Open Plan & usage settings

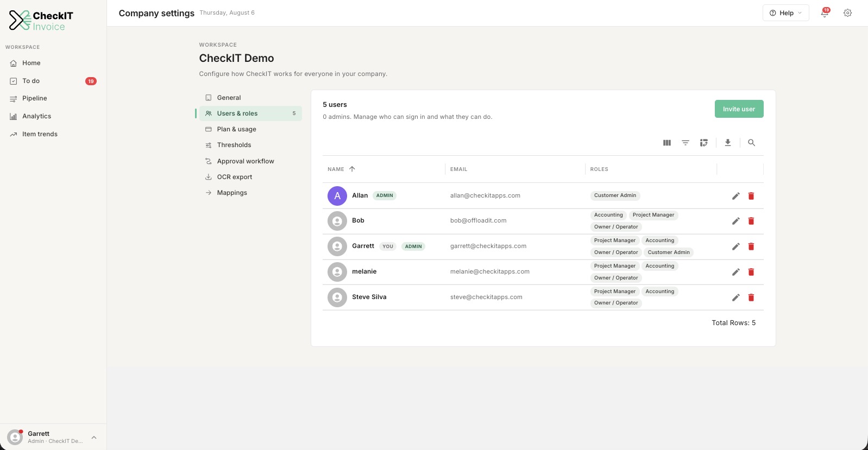(250, 129)
